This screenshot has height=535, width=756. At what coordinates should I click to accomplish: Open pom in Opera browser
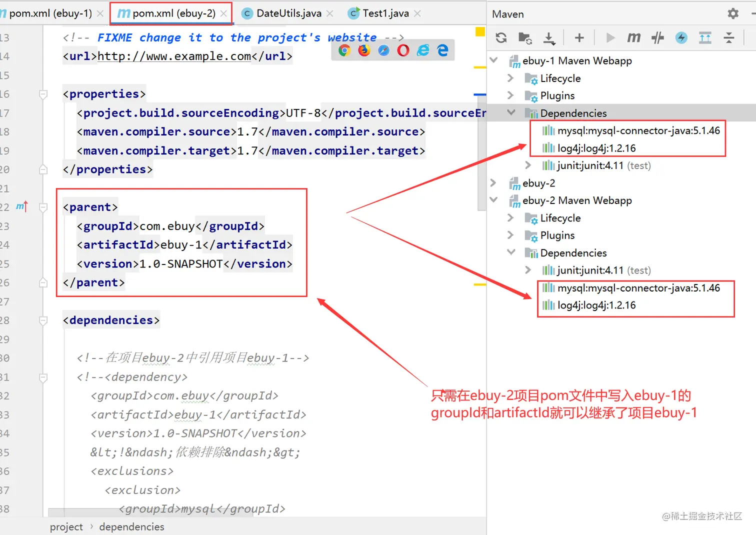pos(403,50)
